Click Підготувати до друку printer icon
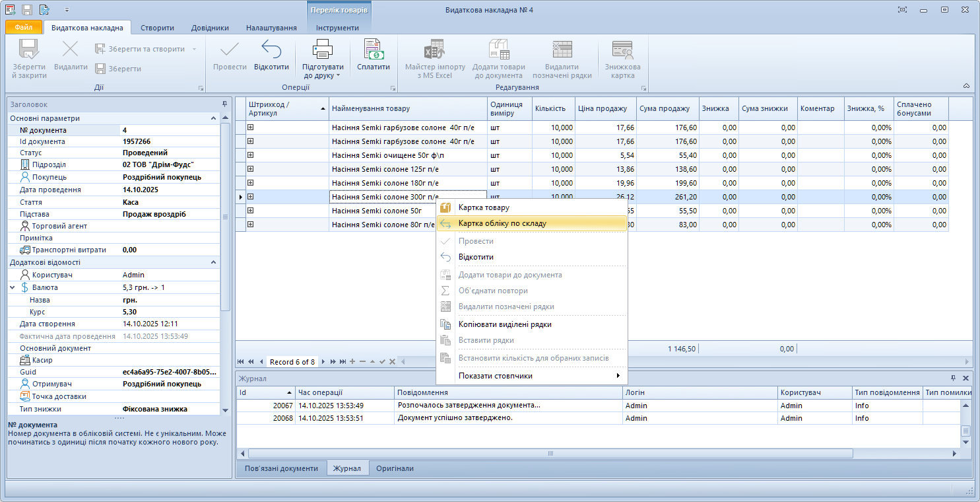 click(323, 50)
